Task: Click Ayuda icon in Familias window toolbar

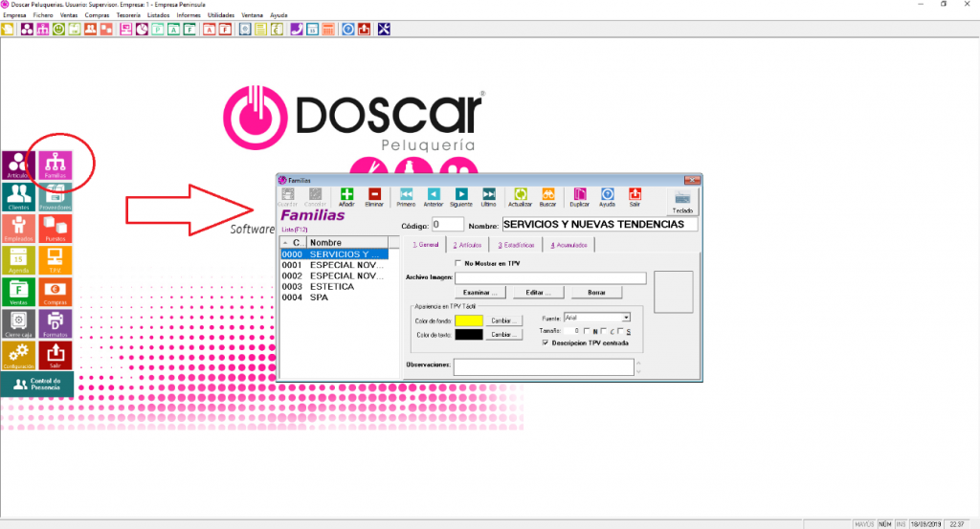Action: tap(607, 197)
